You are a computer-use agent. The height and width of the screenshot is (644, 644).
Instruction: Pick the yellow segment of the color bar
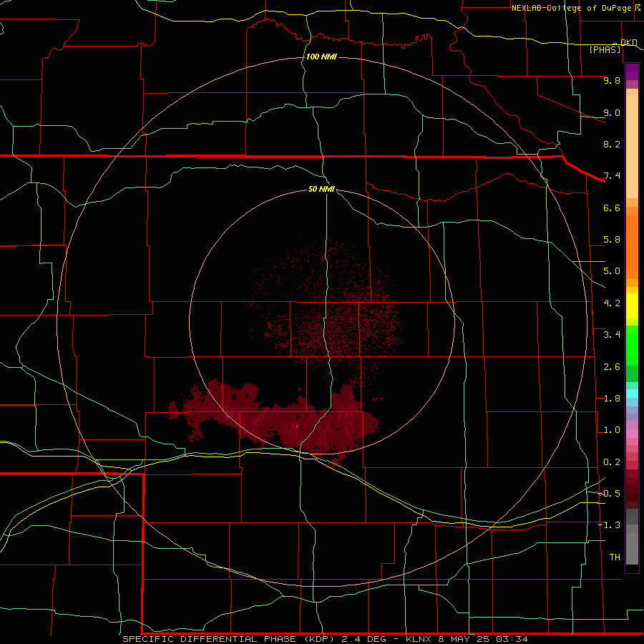tap(632, 306)
